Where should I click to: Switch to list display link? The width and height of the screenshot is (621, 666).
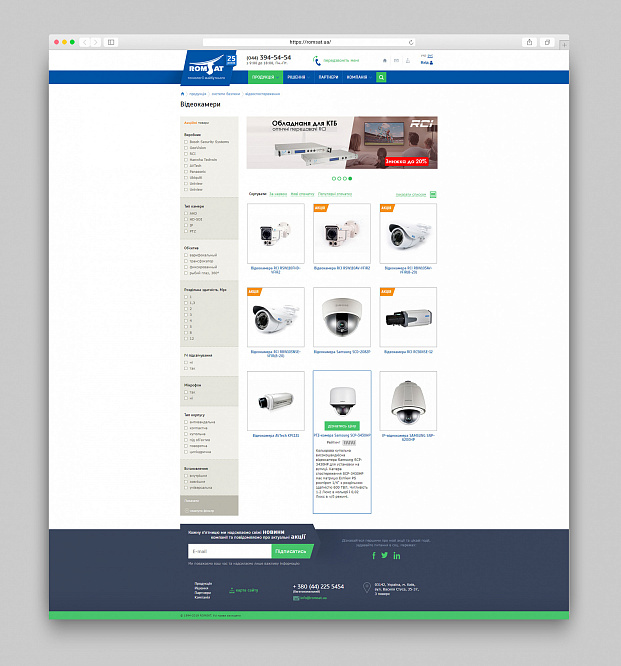(x=411, y=195)
